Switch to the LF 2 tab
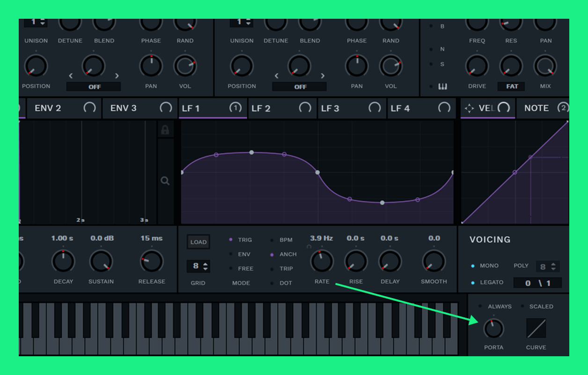588x375 pixels. tap(261, 109)
